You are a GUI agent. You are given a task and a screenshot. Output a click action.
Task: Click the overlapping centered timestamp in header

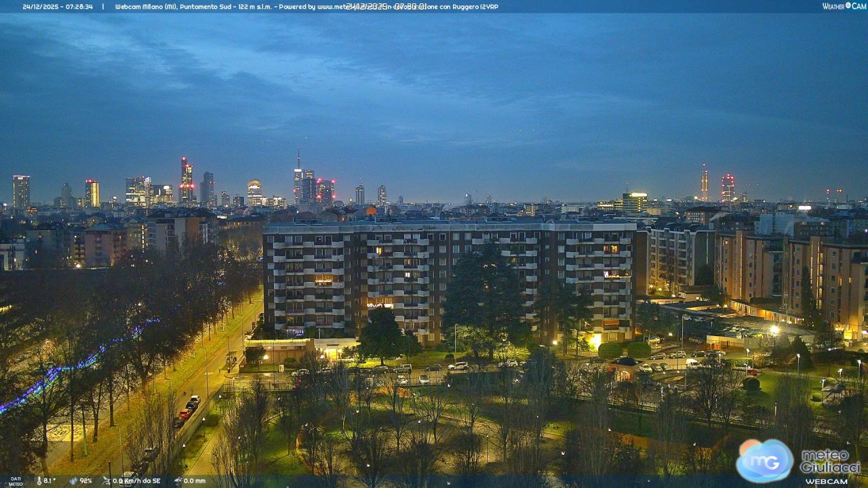[x=385, y=7]
